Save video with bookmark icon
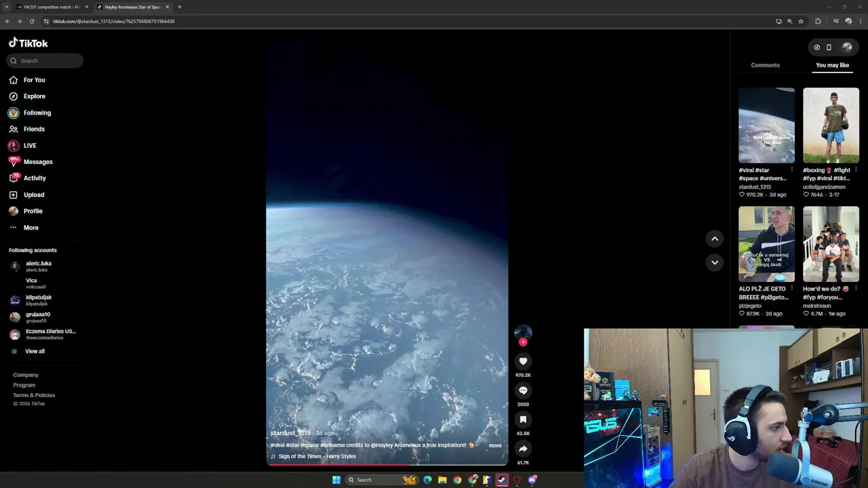This screenshot has height=488, width=868. coord(523,420)
